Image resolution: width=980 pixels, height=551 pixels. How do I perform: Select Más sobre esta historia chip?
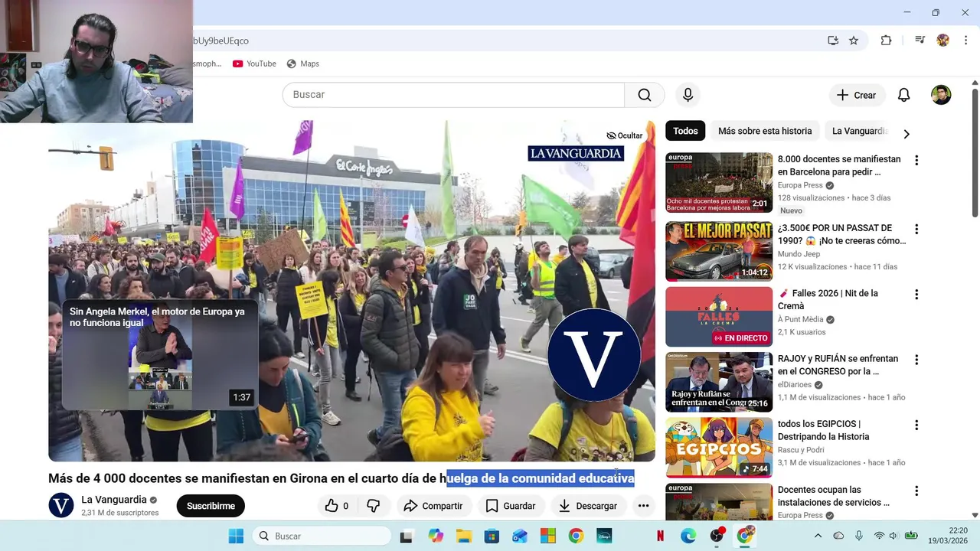pyautogui.click(x=765, y=131)
